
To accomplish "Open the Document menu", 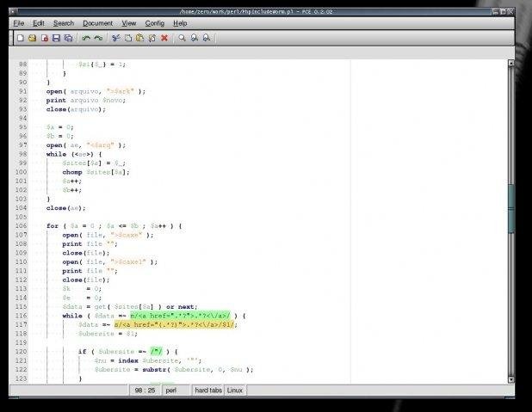I will point(98,23).
